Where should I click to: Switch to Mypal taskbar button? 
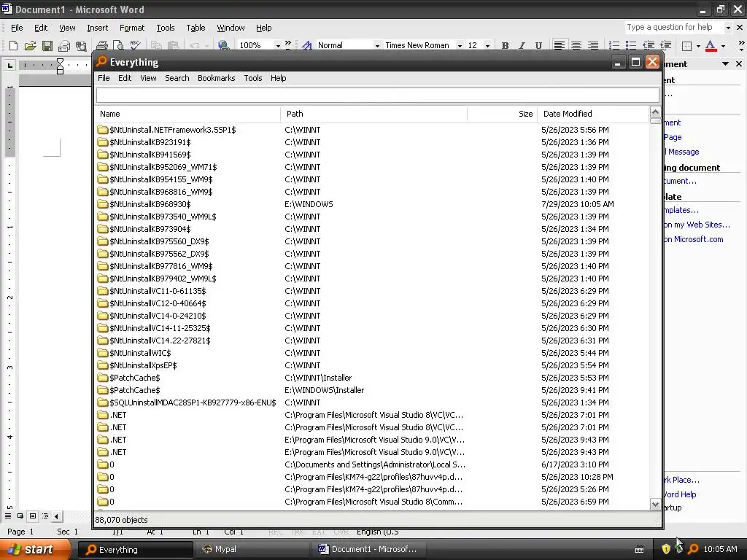pyautogui.click(x=251, y=550)
